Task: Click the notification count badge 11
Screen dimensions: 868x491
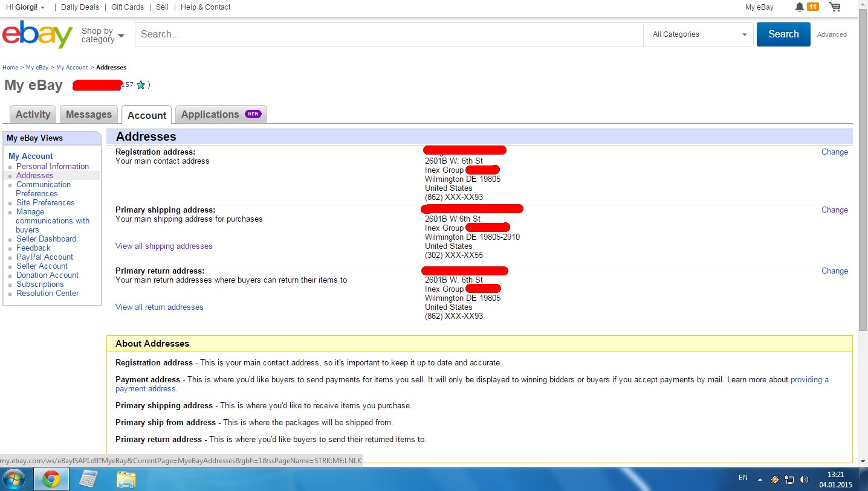Action: point(813,7)
